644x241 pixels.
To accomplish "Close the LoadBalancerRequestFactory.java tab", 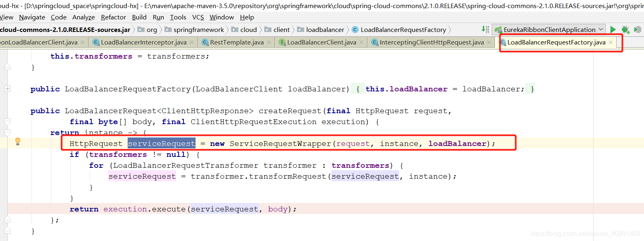I will click(x=610, y=42).
